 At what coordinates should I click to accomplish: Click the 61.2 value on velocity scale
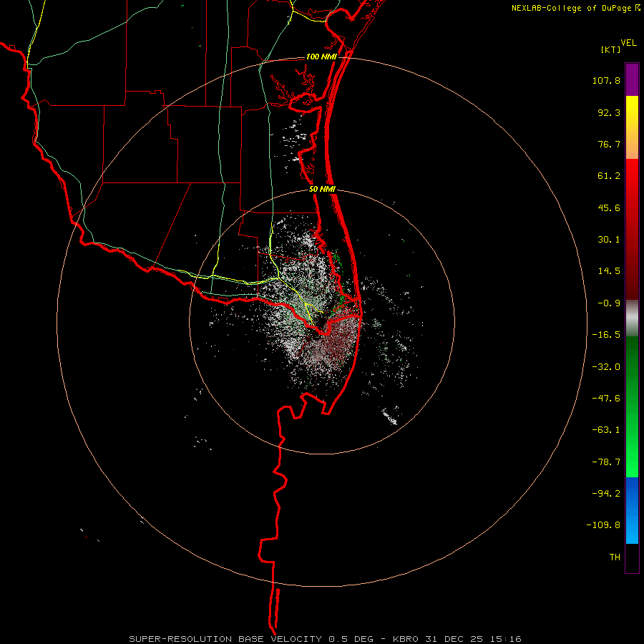tap(609, 176)
